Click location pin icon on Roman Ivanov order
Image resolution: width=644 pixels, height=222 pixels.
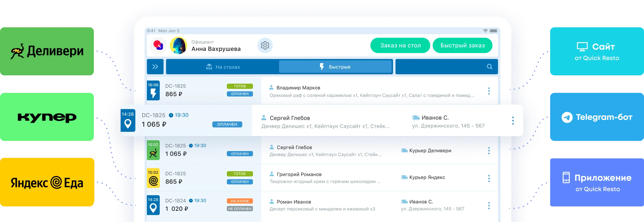pos(153,208)
